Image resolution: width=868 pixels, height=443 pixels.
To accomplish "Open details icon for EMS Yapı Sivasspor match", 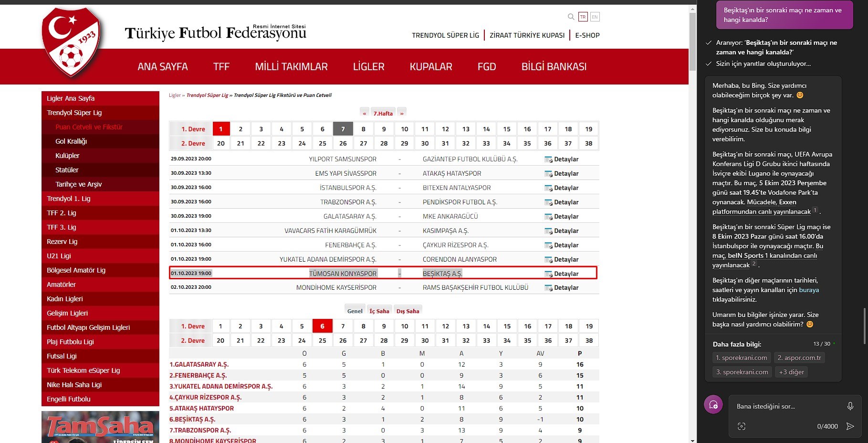I will coord(548,174).
